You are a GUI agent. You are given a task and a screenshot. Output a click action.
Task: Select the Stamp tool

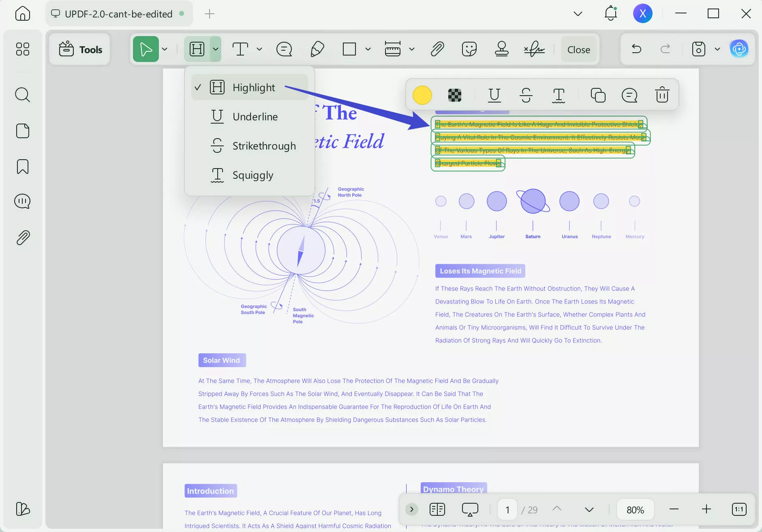point(502,49)
